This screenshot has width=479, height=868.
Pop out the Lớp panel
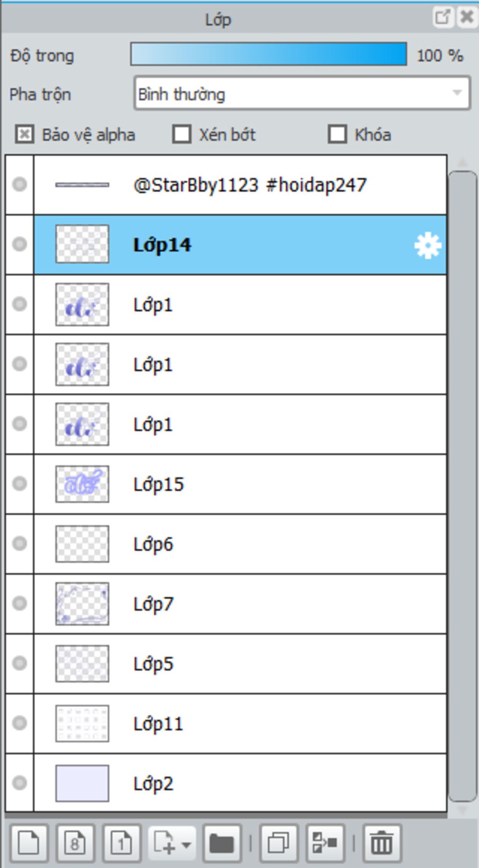442,18
